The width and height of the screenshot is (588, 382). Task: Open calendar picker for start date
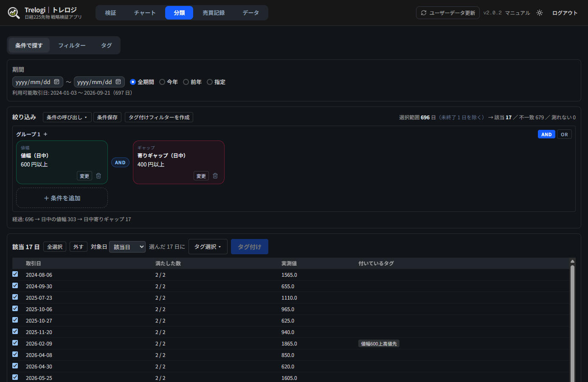tap(56, 82)
